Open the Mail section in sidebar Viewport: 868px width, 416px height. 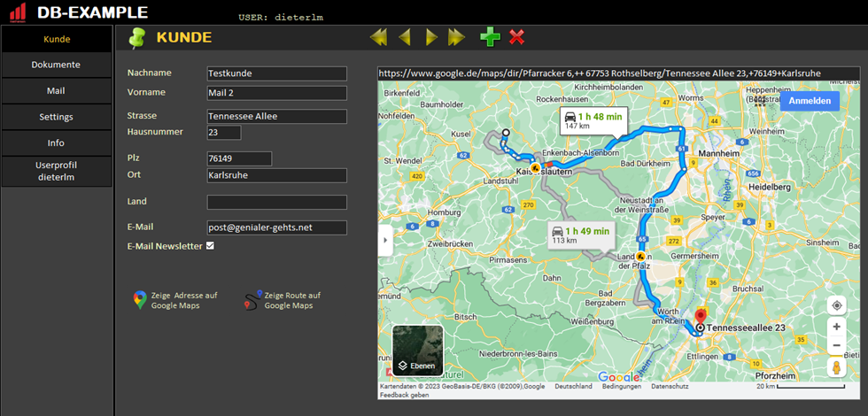tap(57, 90)
